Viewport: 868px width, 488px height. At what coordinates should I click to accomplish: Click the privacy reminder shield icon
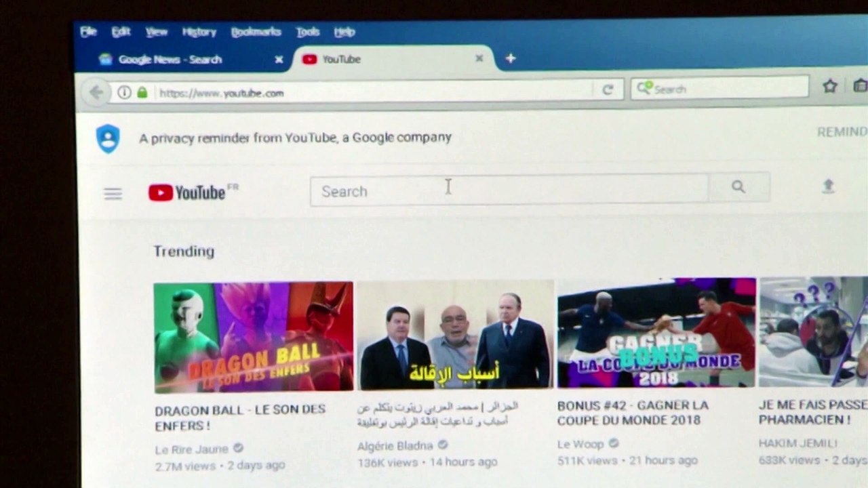click(x=108, y=138)
